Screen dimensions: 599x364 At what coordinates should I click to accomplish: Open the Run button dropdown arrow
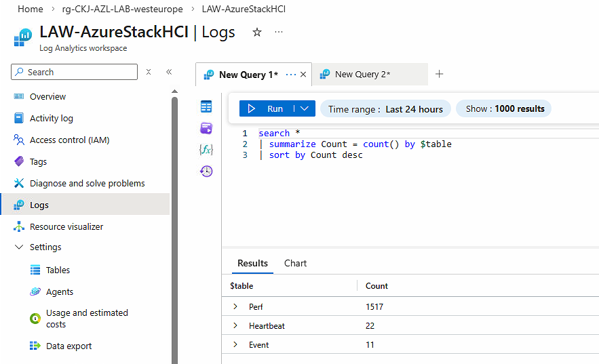tap(305, 108)
